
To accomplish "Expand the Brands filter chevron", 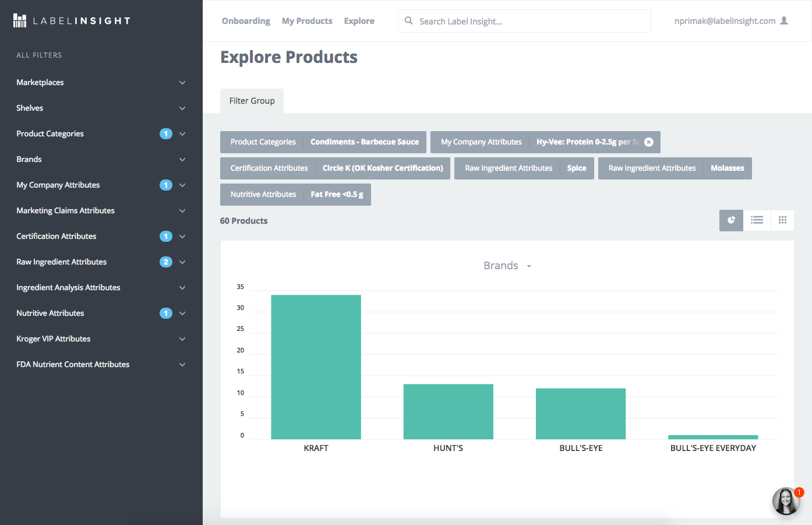I will [182, 160].
